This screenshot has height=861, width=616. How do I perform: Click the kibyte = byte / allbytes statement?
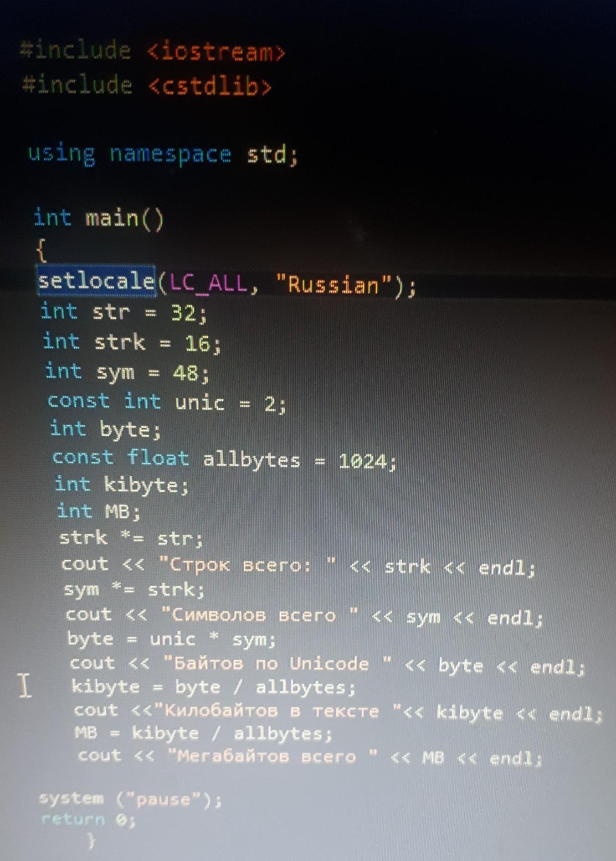(x=214, y=687)
